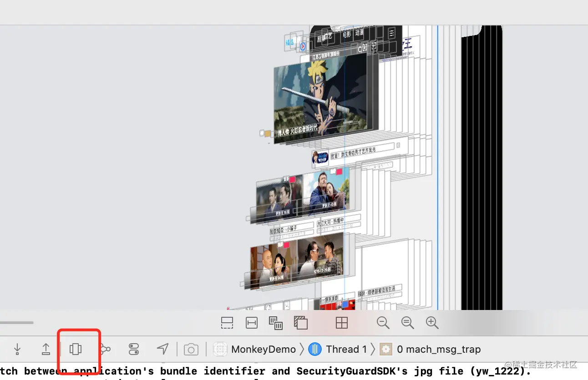
Task: Zoom in the view hierarchy canvas
Action: tap(432, 323)
